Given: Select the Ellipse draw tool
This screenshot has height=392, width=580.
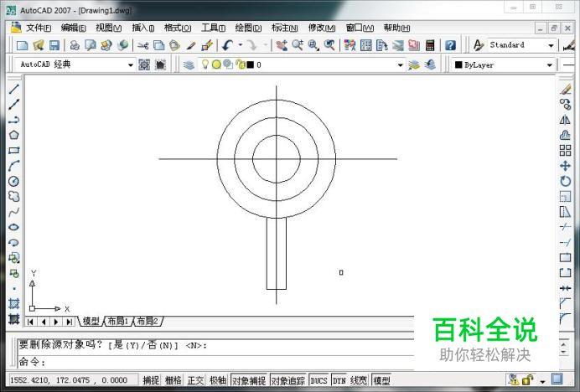Looking at the screenshot, I should [x=14, y=227].
